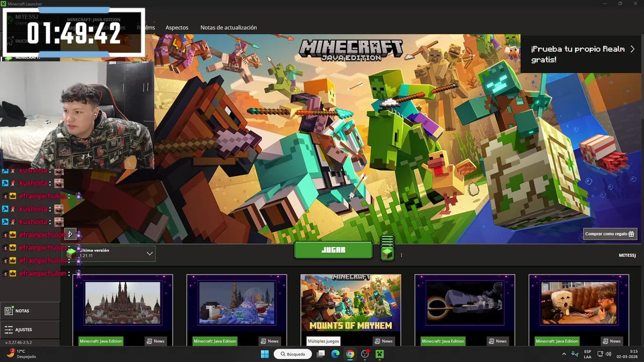This screenshot has height=362, width=644.
Task: Open the spaceship black hole news card
Action: pyautogui.click(x=465, y=310)
